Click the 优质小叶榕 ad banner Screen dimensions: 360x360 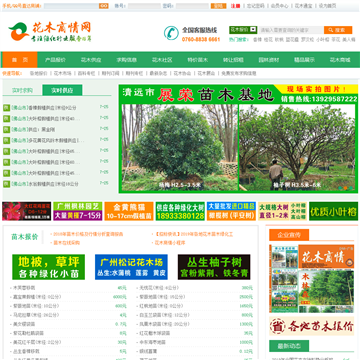pyautogui.click(x=333, y=211)
